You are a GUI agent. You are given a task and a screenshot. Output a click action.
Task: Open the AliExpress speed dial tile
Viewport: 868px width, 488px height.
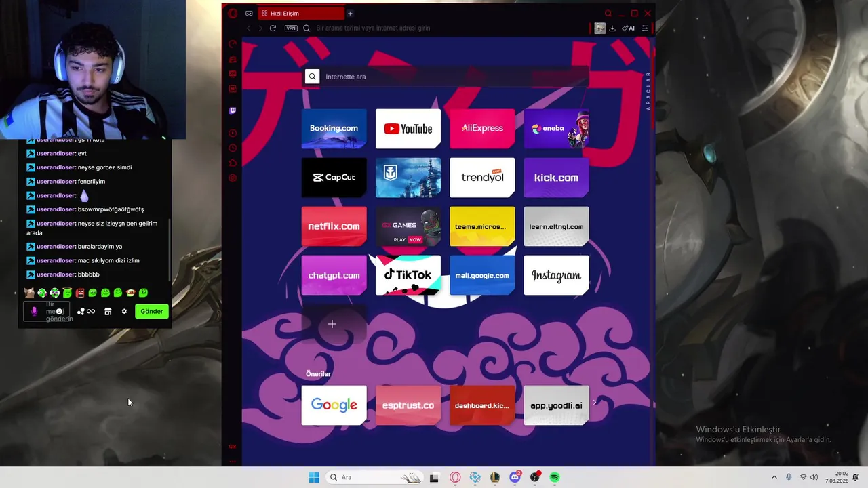482,128
